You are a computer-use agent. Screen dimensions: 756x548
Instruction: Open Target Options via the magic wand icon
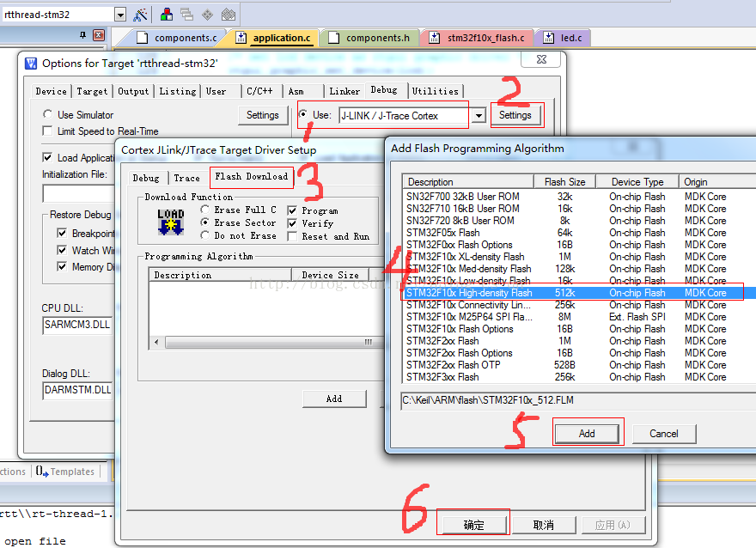click(x=140, y=15)
